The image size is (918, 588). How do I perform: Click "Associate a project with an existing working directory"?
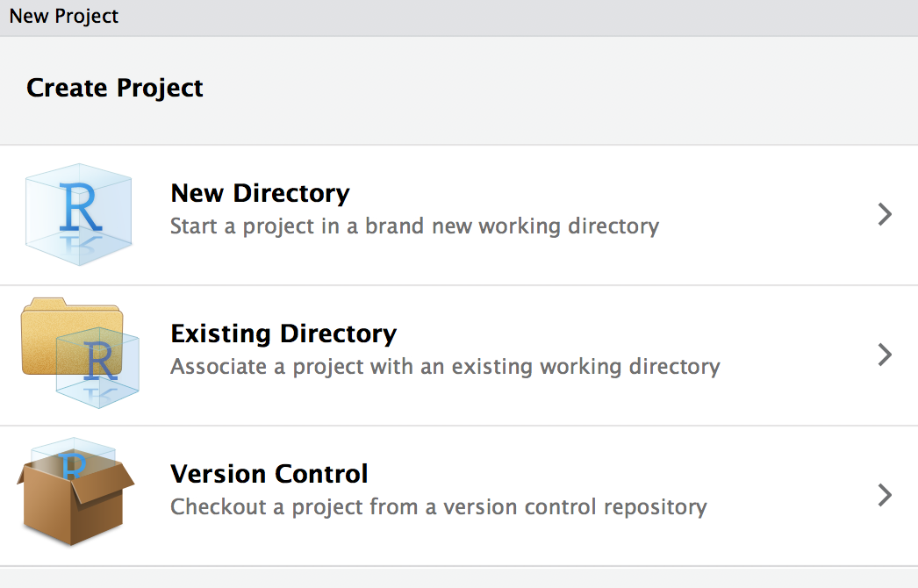point(445,366)
